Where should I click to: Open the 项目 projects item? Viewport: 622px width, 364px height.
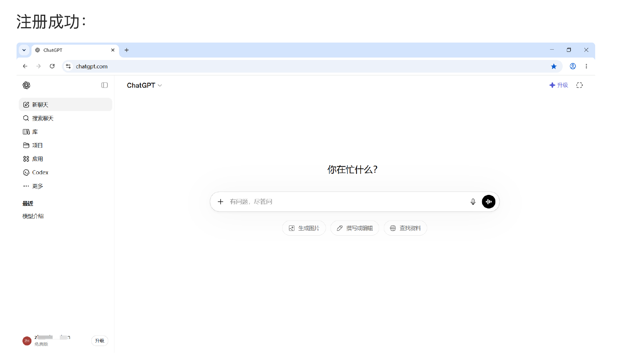pyautogui.click(x=66, y=145)
